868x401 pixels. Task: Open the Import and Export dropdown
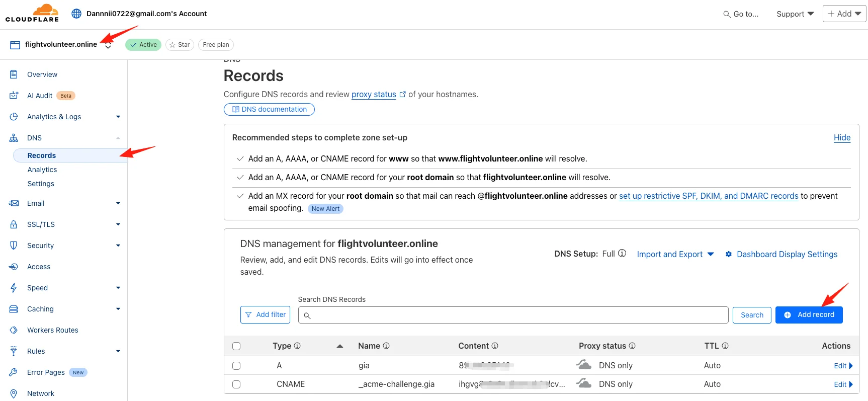[x=675, y=254]
